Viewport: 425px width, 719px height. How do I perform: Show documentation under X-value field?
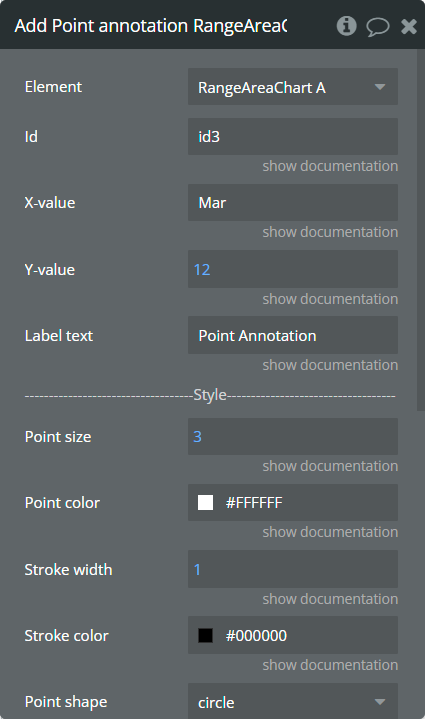tap(330, 232)
